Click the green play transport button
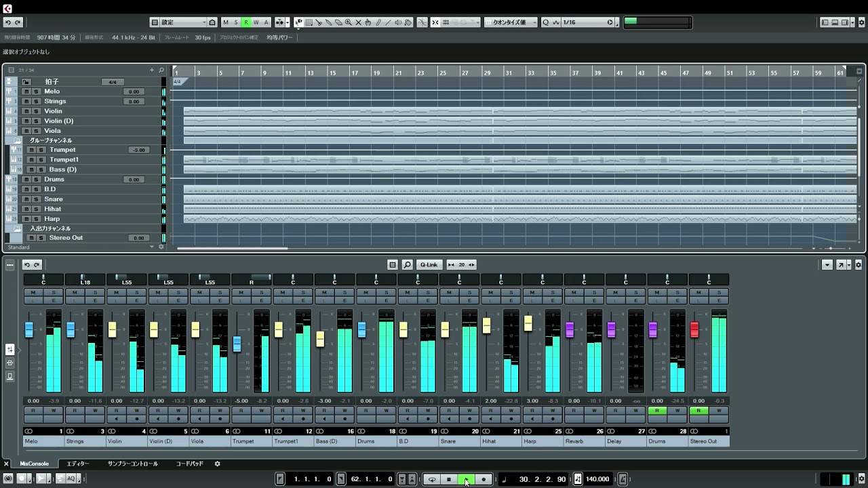Viewport: 868px width, 488px height. click(466, 479)
